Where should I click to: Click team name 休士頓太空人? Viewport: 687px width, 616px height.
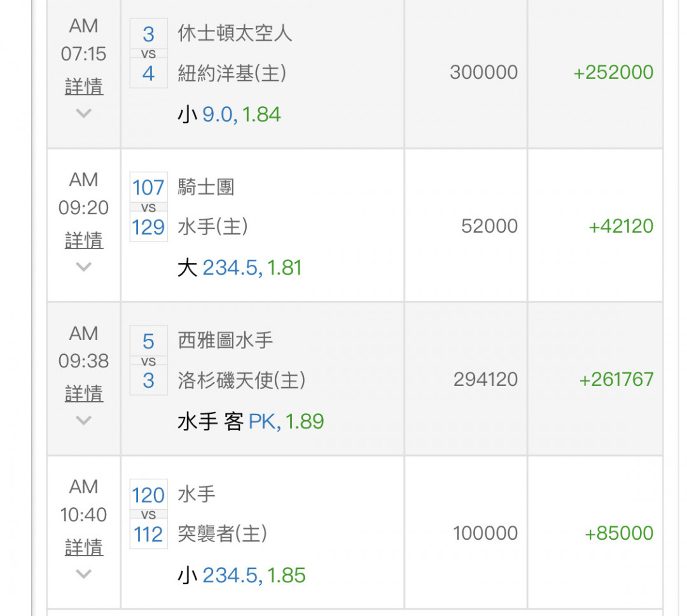point(235,33)
